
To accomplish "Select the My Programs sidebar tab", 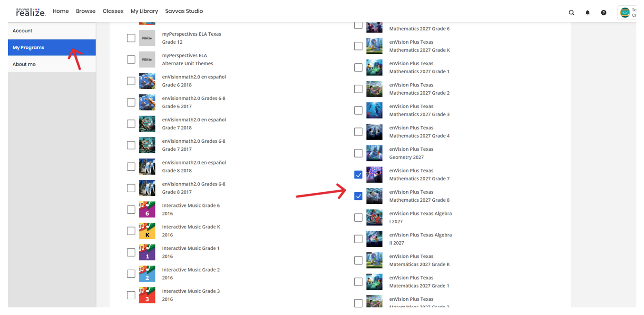I will [52, 48].
